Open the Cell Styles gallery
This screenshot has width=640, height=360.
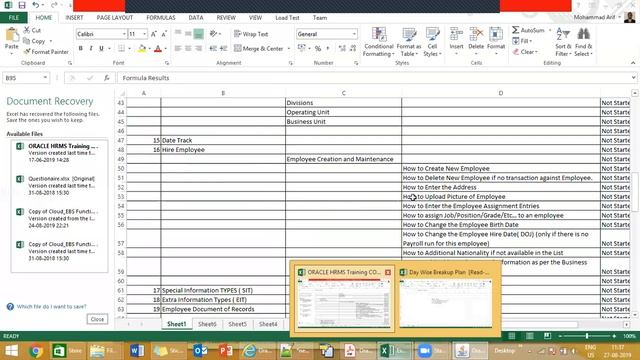point(432,42)
